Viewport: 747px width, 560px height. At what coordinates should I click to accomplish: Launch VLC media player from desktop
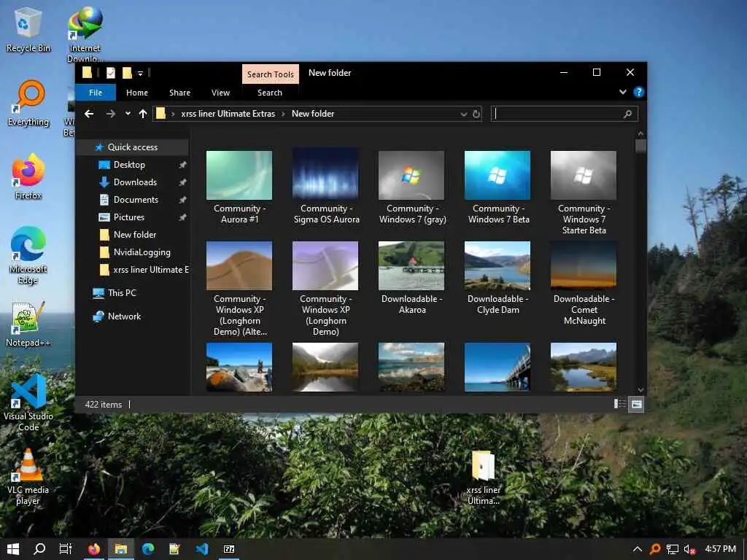click(x=28, y=477)
